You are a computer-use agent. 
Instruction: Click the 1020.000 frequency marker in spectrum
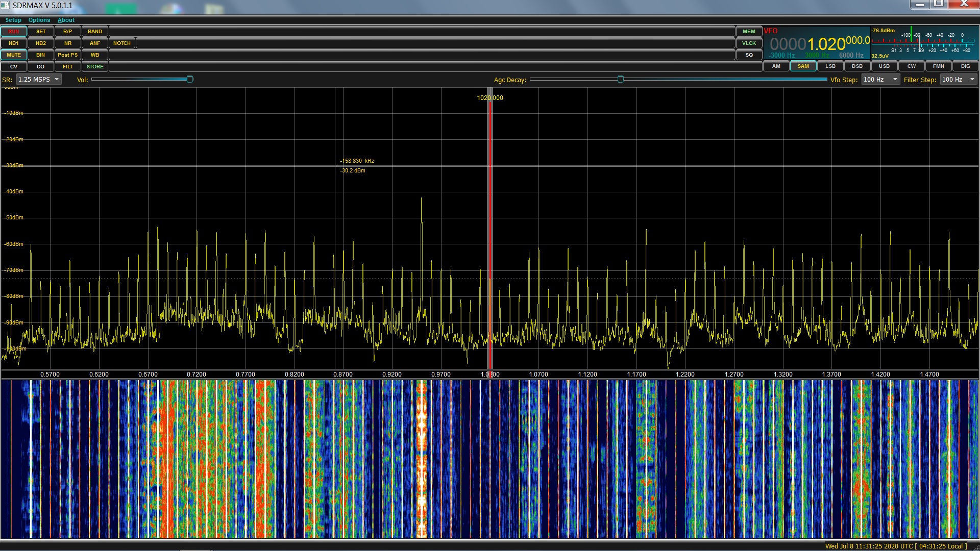point(490,98)
